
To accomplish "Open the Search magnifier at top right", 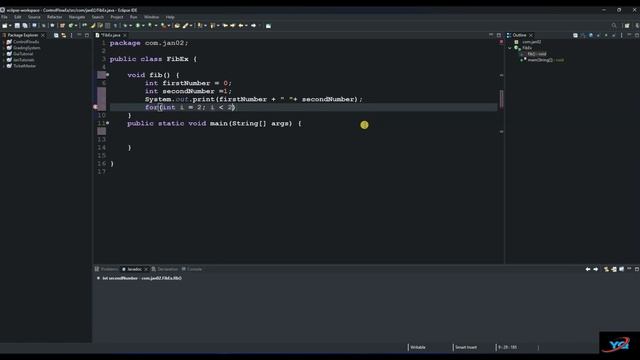I will tap(614, 26).
